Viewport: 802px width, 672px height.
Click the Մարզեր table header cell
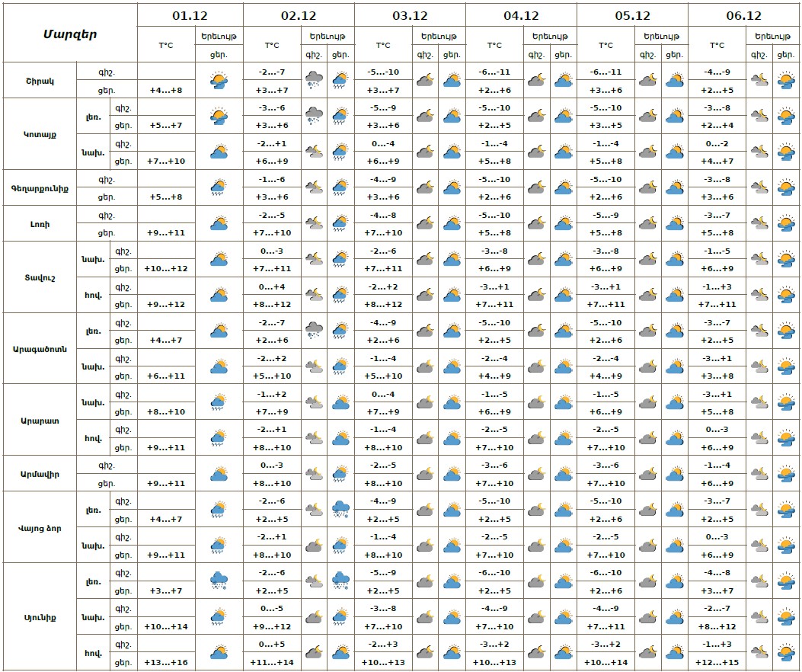pos(69,34)
